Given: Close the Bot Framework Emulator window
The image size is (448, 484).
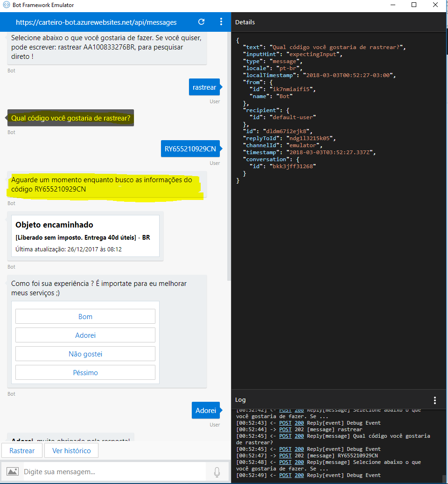Looking at the screenshot, I should (435, 5).
